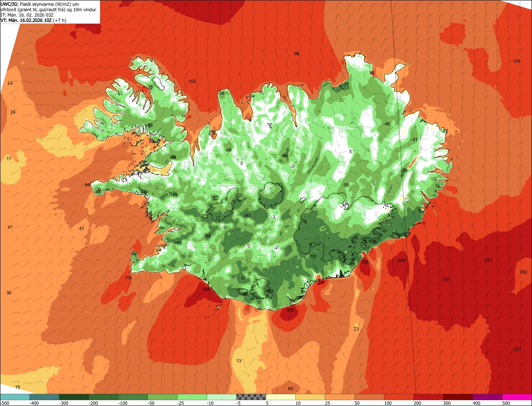Image resolution: width=532 pixels, height=406 pixels.
Task: Click the map value 74 north of Iceland
Action: coord(296,54)
